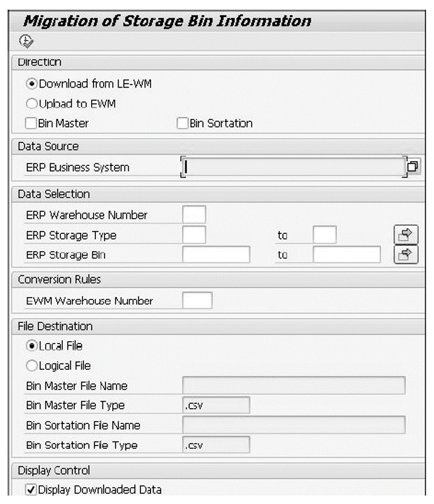Click the ERP Storage Bin to field
The height and width of the screenshot is (504, 434).
point(347,255)
